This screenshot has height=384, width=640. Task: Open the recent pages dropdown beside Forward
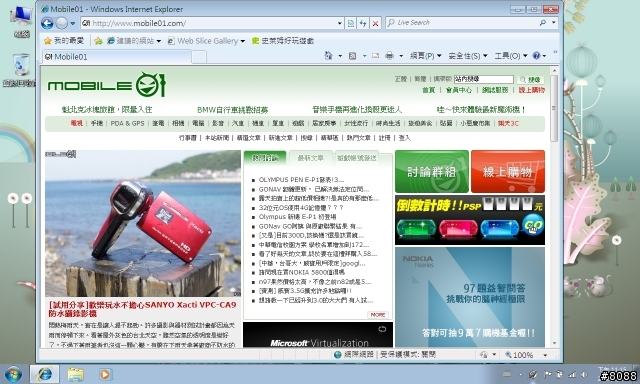73,24
